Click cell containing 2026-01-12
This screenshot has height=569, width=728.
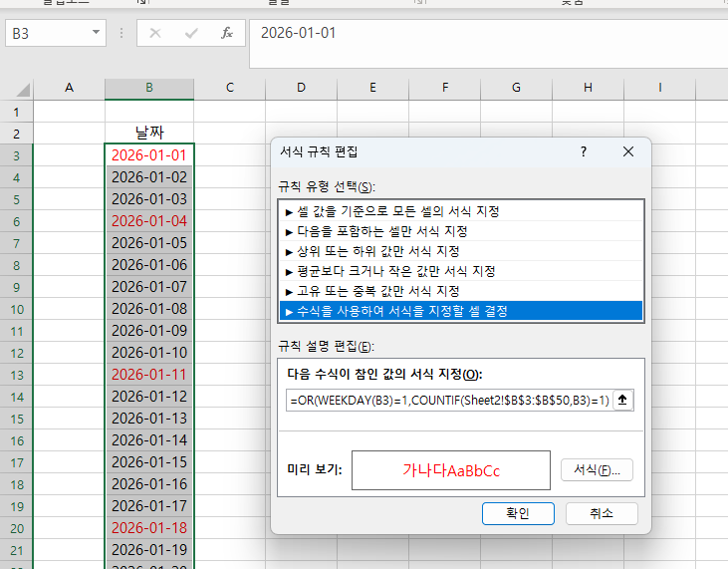pyautogui.click(x=149, y=397)
